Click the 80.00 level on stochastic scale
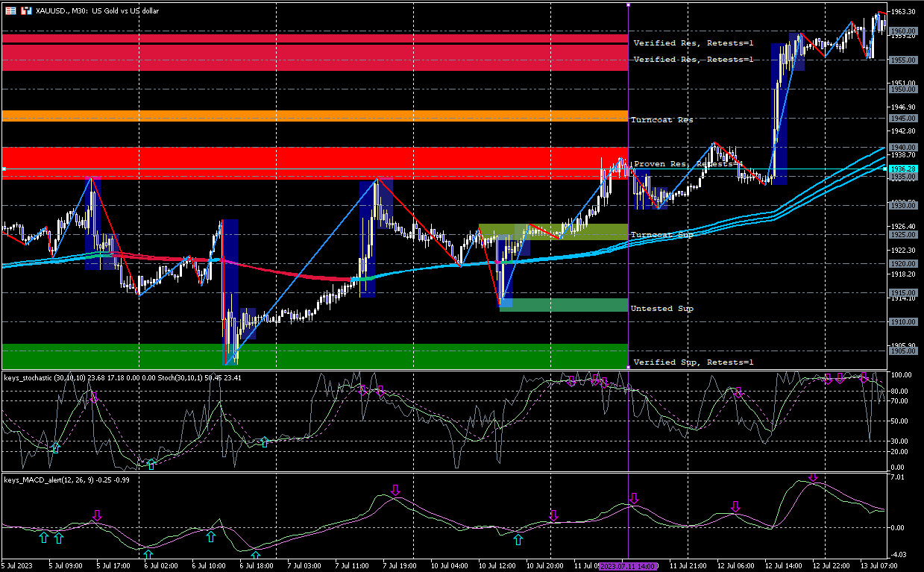924x572 pixels. click(901, 391)
